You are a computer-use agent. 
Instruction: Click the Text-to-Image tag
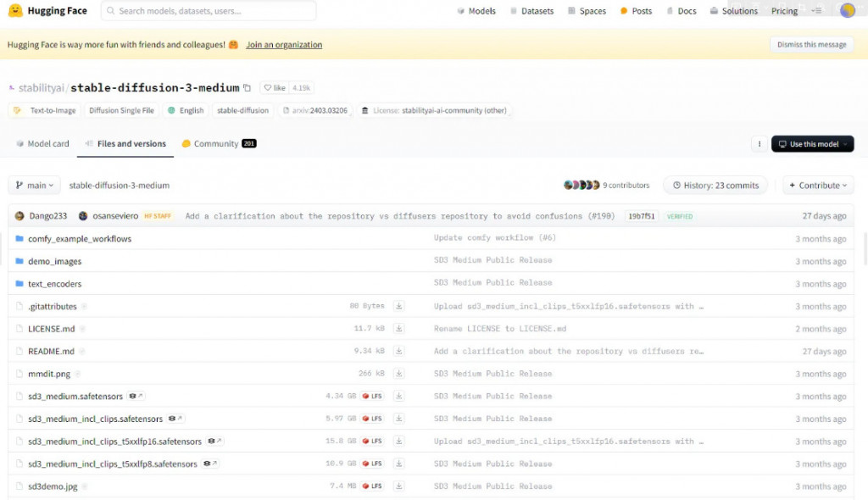(46, 110)
